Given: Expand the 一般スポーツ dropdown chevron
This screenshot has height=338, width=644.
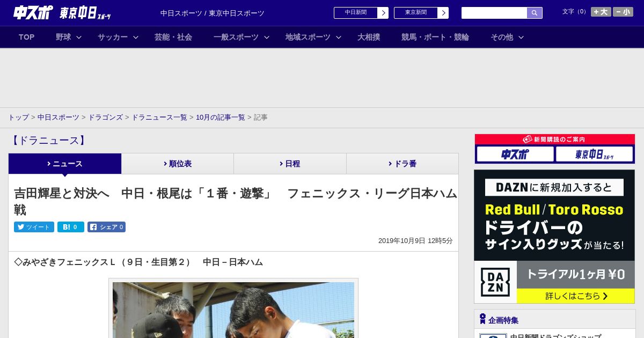Looking at the screenshot, I should point(267,37).
